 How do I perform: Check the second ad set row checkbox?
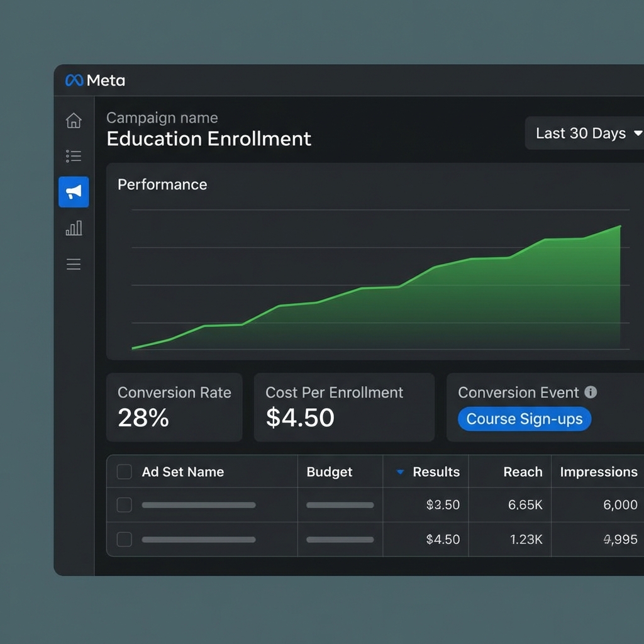point(125,540)
